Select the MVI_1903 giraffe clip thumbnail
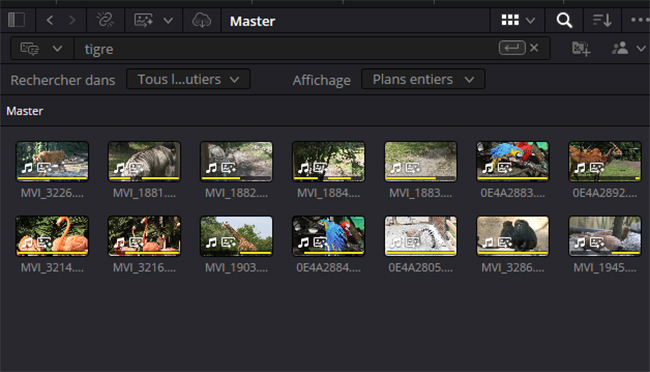This screenshot has height=372, width=650. [236, 236]
